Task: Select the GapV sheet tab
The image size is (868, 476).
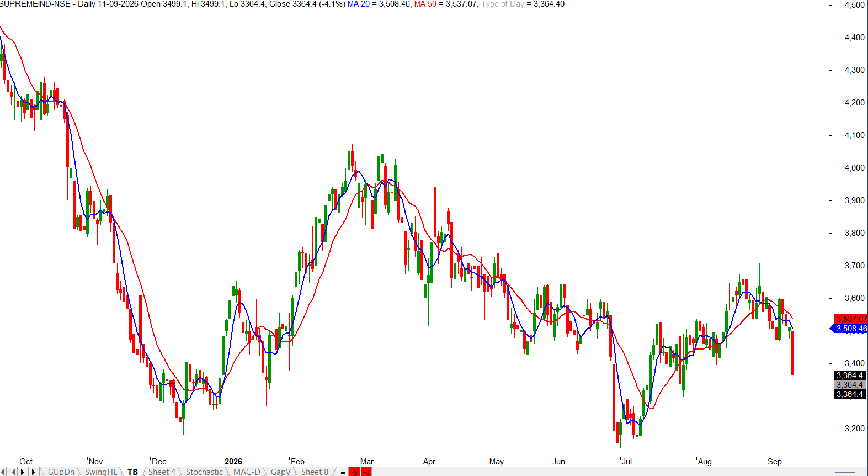Action: (280, 472)
